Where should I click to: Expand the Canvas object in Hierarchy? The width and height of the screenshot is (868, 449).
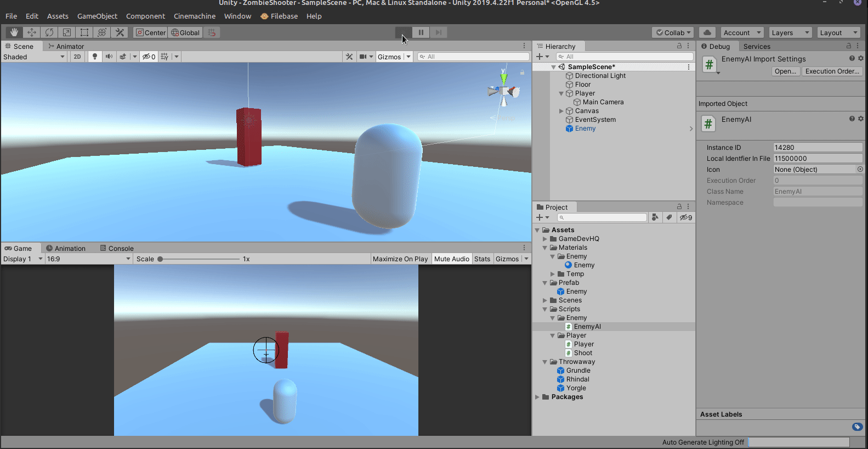561,111
